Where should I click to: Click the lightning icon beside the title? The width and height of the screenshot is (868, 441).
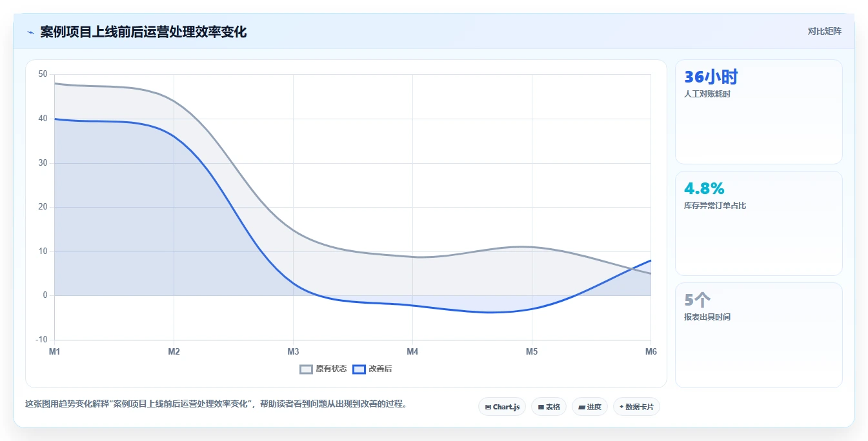(x=30, y=32)
